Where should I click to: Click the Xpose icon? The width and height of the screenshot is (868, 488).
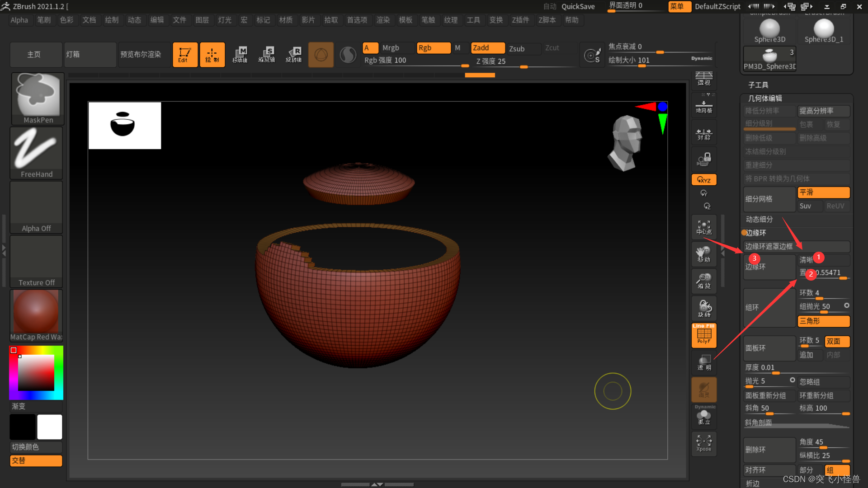704,443
